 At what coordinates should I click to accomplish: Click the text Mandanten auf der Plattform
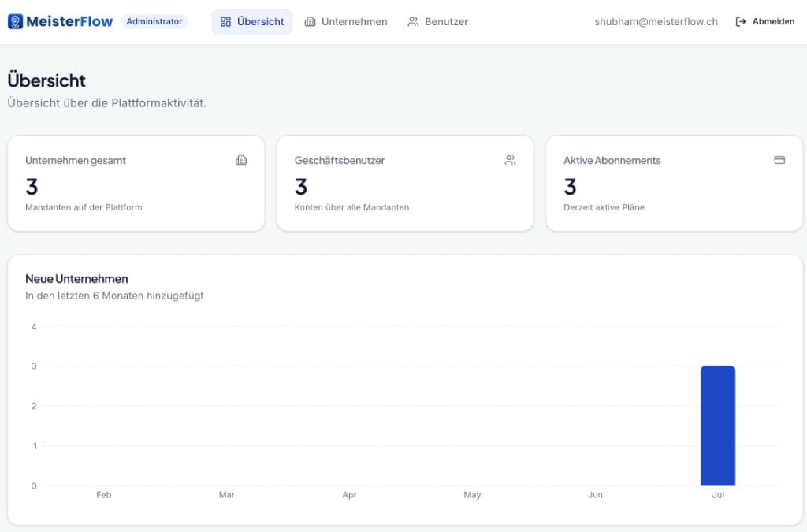(84, 207)
